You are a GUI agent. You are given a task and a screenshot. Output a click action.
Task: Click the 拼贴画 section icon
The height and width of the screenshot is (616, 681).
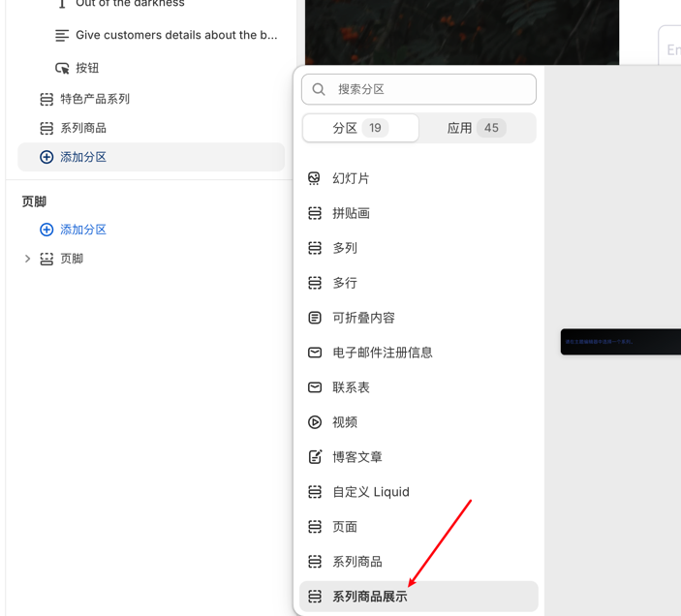(x=315, y=213)
